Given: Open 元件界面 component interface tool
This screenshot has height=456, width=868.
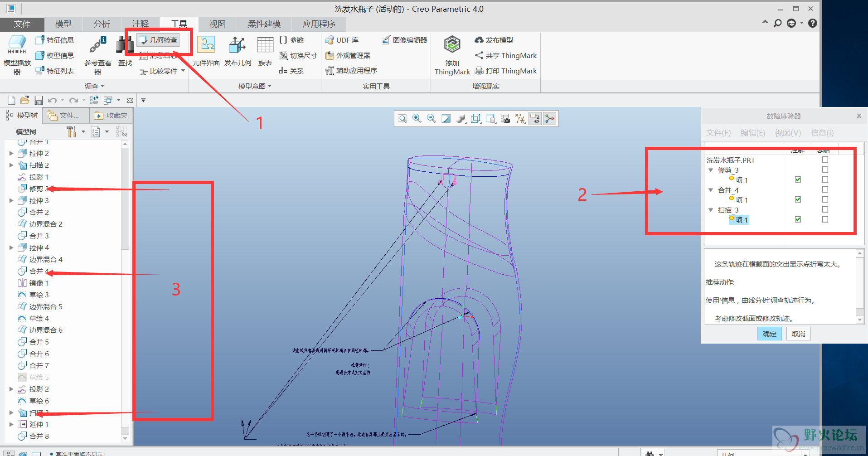Looking at the screenshot, I should [206, 51].
